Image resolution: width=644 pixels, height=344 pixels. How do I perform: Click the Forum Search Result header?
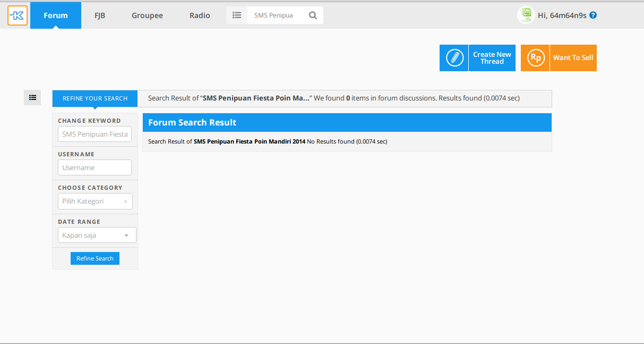[347, 122]
